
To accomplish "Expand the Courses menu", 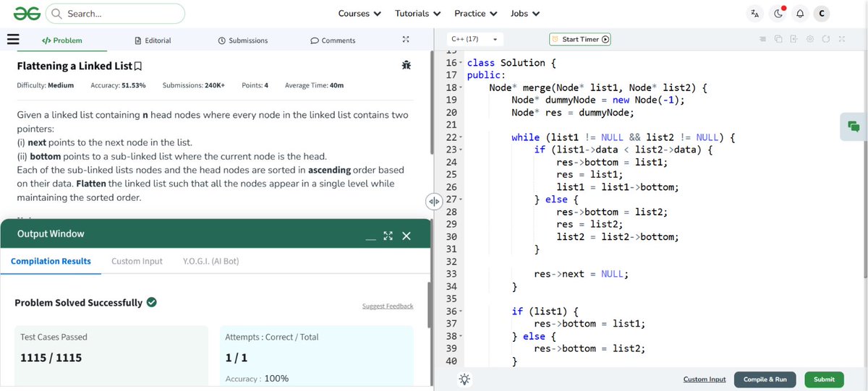I will (x=359, y=14).
